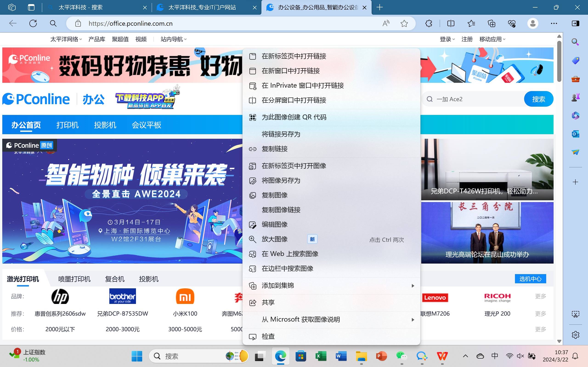
Task: Click the sidebar Shopping tag icon
Action: point(575,60)
